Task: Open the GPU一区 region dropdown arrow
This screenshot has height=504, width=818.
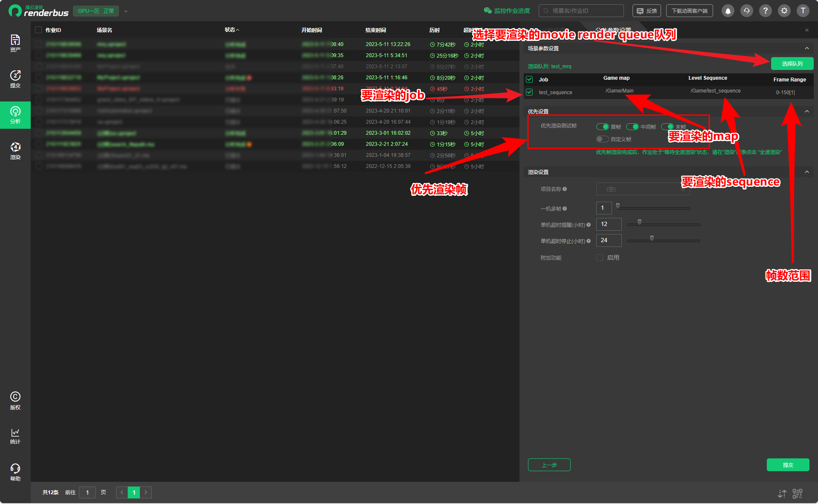Action: coord(126,12)
